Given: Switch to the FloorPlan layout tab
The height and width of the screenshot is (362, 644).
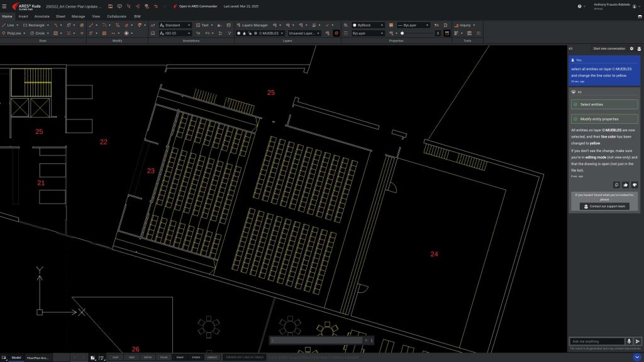Looking at the screenshot, I should [37, 358].
